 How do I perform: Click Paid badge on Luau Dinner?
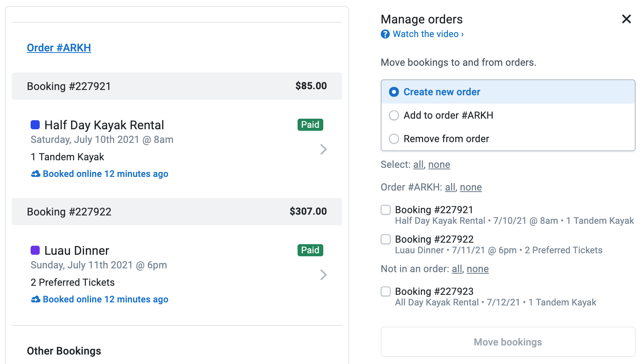click(310, 250)
